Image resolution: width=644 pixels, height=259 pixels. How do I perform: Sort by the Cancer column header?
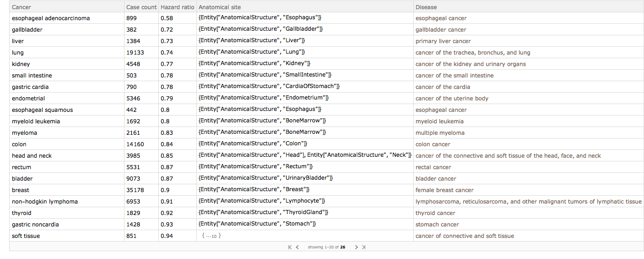click(x=22, y=7)
